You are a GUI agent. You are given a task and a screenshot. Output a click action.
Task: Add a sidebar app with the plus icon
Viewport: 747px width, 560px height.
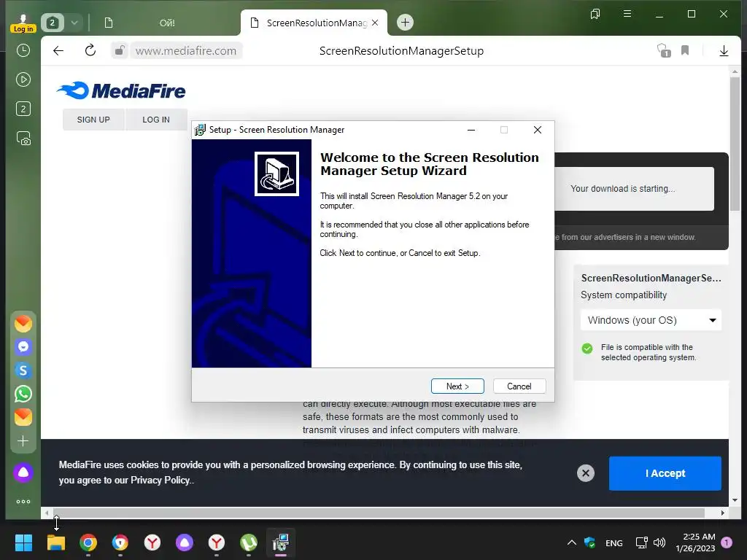tap(23, 441)
